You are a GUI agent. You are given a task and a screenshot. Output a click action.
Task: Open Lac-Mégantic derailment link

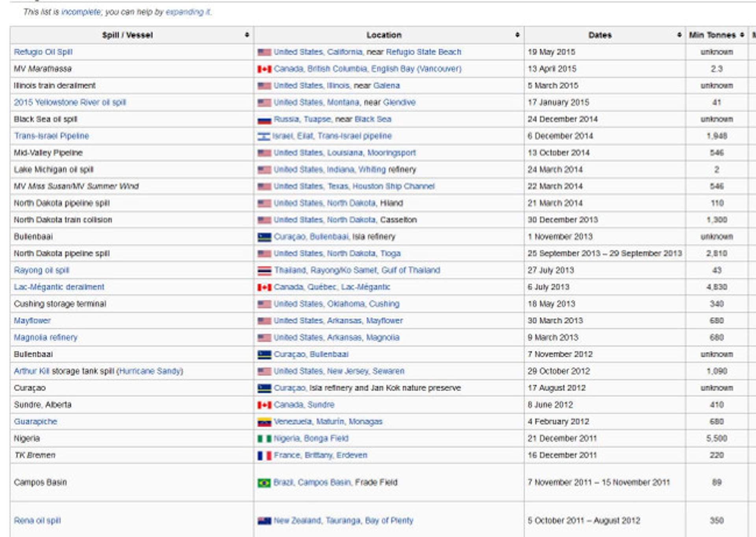(x=59, y=287)
